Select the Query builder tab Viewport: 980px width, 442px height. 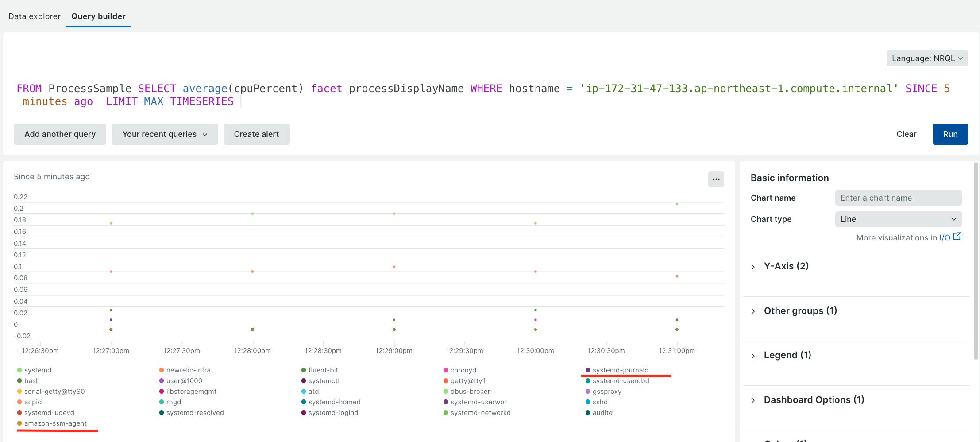click(98, 16)
